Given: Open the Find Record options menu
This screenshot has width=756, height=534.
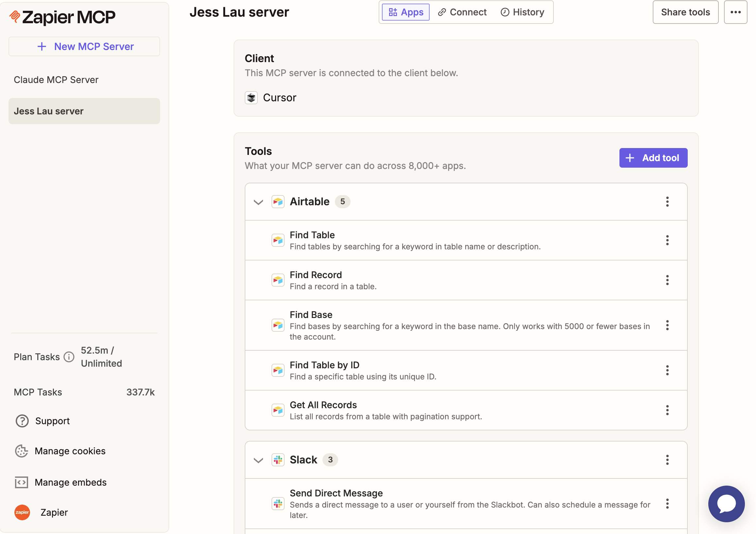Looking at the screenshot, I should click(x=667, y=280).
